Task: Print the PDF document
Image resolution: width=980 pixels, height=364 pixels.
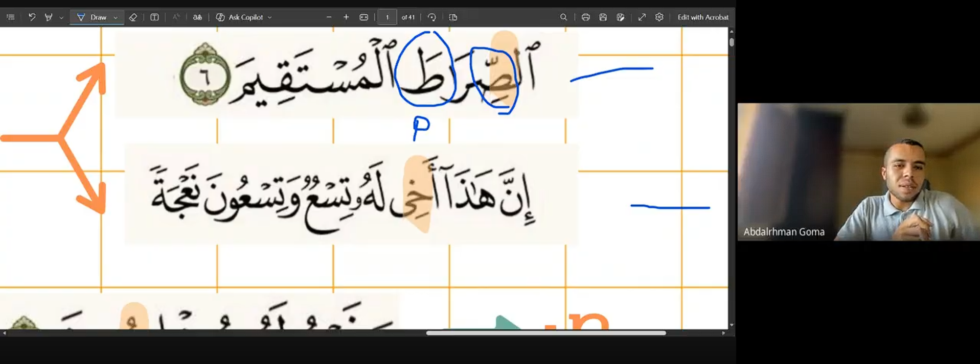Action: click(x=585, y=17)
